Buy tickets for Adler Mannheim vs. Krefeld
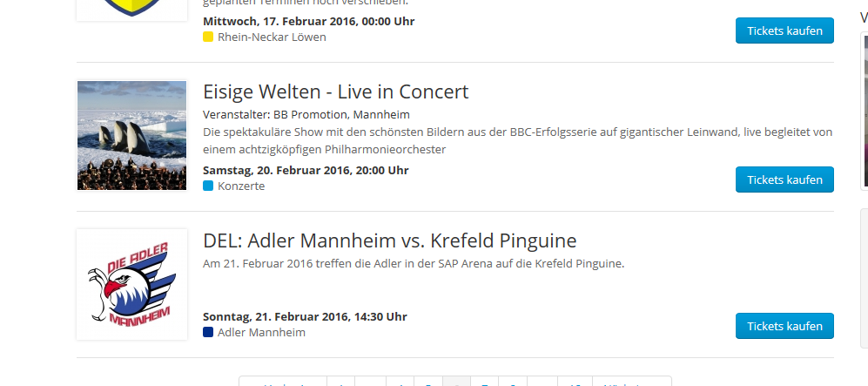This screenshot has width=868, height=386. point(784,326)
